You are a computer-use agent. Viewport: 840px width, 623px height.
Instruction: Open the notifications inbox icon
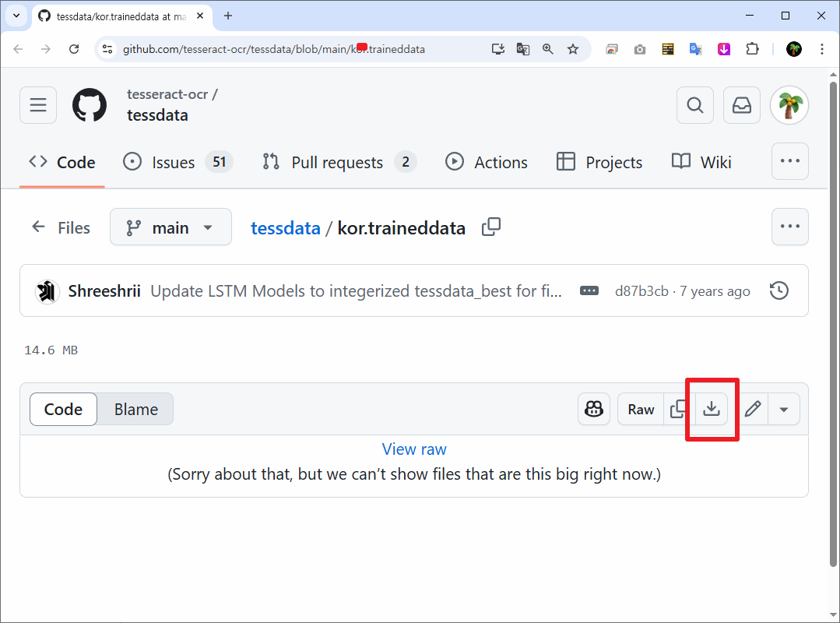click(x=741, y=105)
